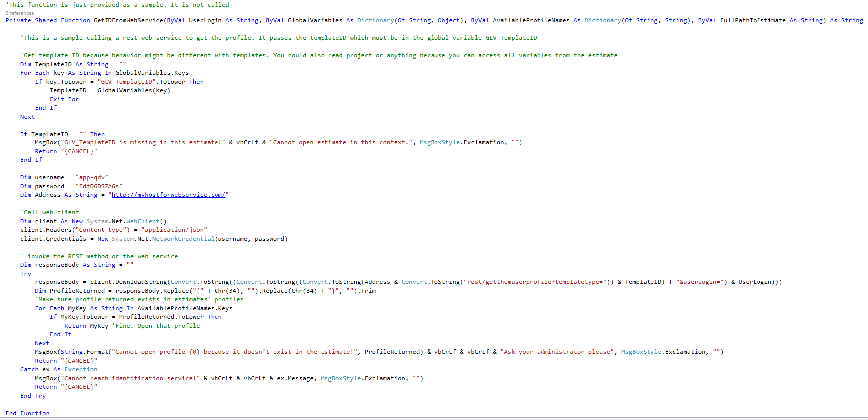The height and width of the screenshot is (420, 868).
Task: Click the 'Dim TemplateID As String' line
Action: pos(74,64)
